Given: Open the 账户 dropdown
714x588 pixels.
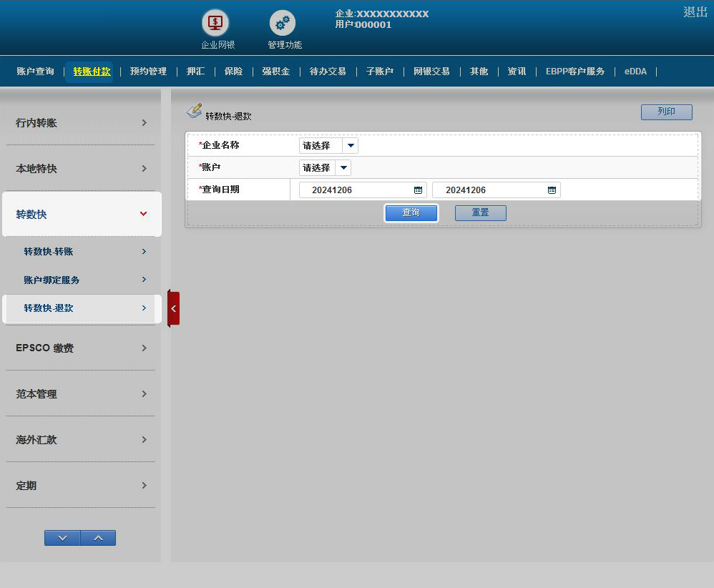Looking at the screenshot, I should tap(343, 168).
